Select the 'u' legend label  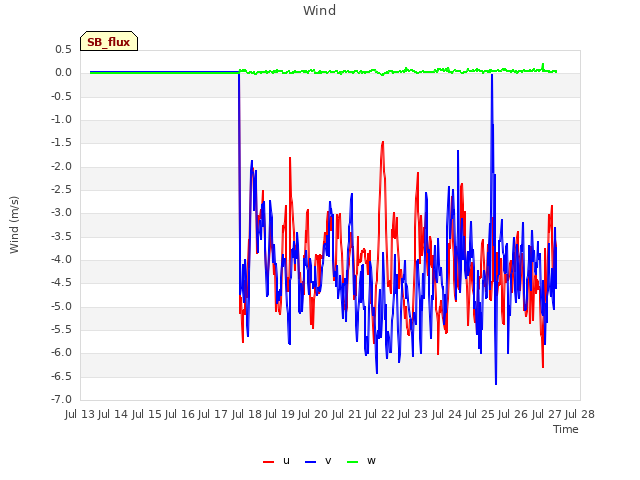[x=286, y=461]
